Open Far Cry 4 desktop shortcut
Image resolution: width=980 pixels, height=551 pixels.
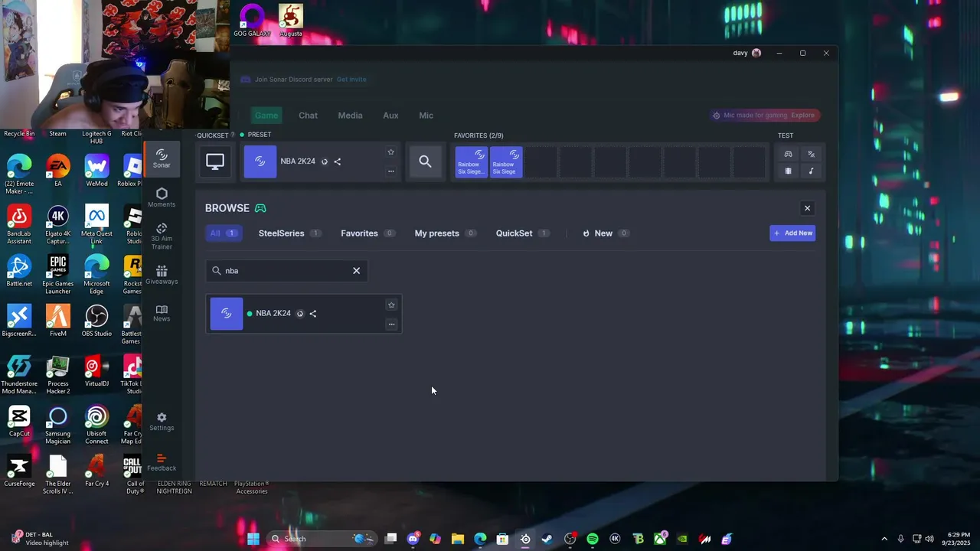[96, 471]
